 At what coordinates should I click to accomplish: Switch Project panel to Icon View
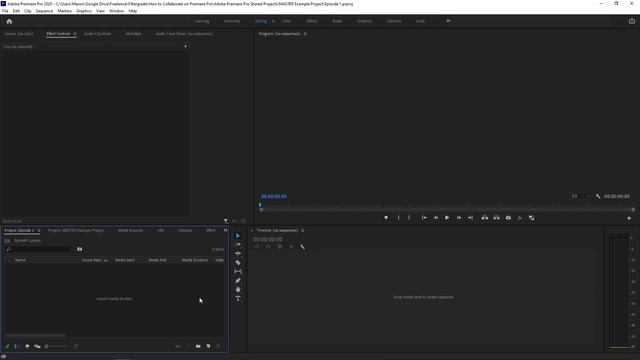[27, 347]
